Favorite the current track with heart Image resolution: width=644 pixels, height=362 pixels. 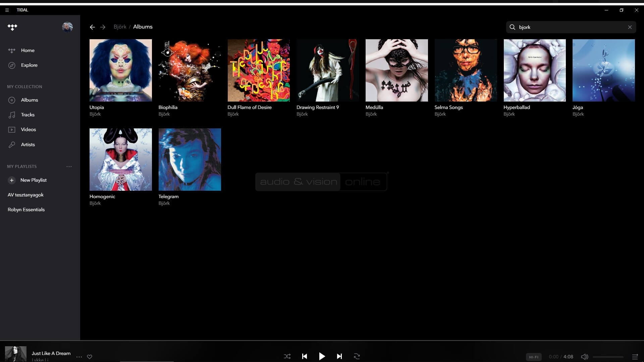90,357
